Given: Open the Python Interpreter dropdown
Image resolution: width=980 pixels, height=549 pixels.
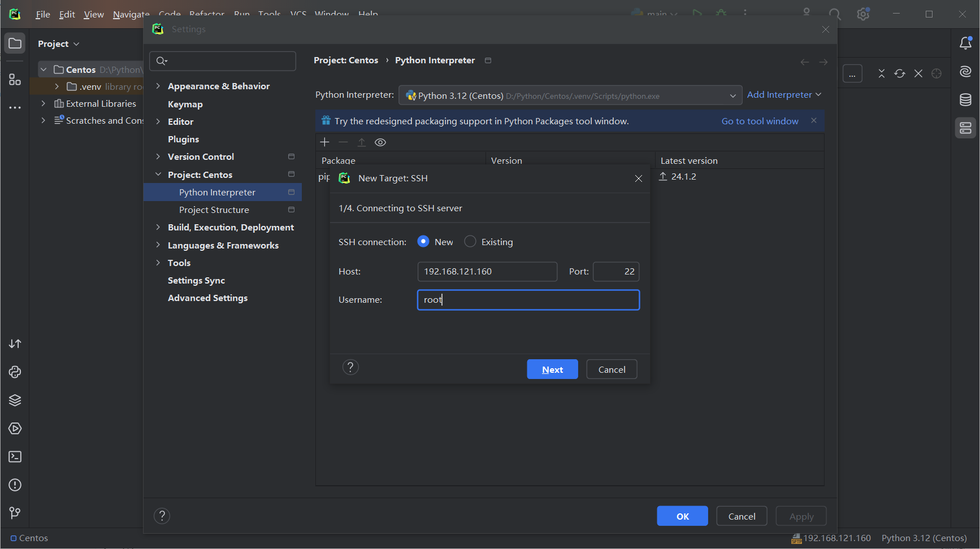Looking at the screenshot, I should coord(570,95).
